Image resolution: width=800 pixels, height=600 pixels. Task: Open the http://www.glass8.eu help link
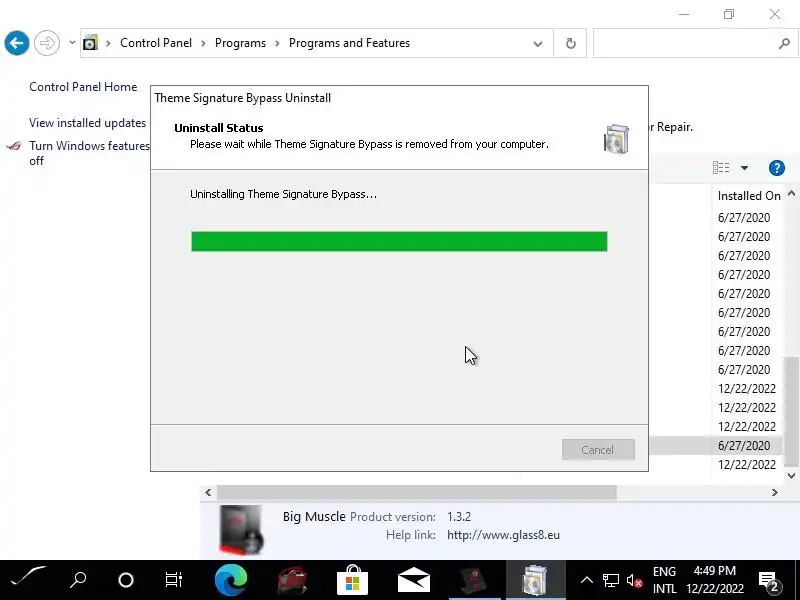point(503,535)
